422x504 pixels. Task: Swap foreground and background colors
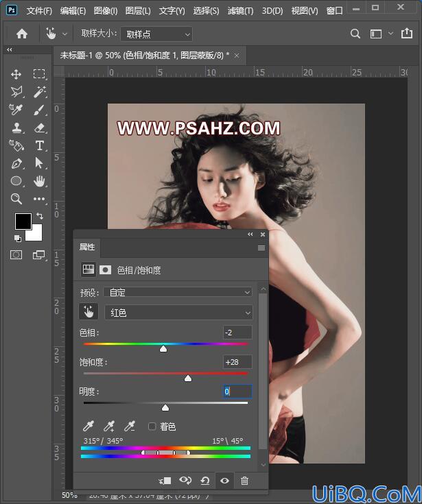pos(40,216)
